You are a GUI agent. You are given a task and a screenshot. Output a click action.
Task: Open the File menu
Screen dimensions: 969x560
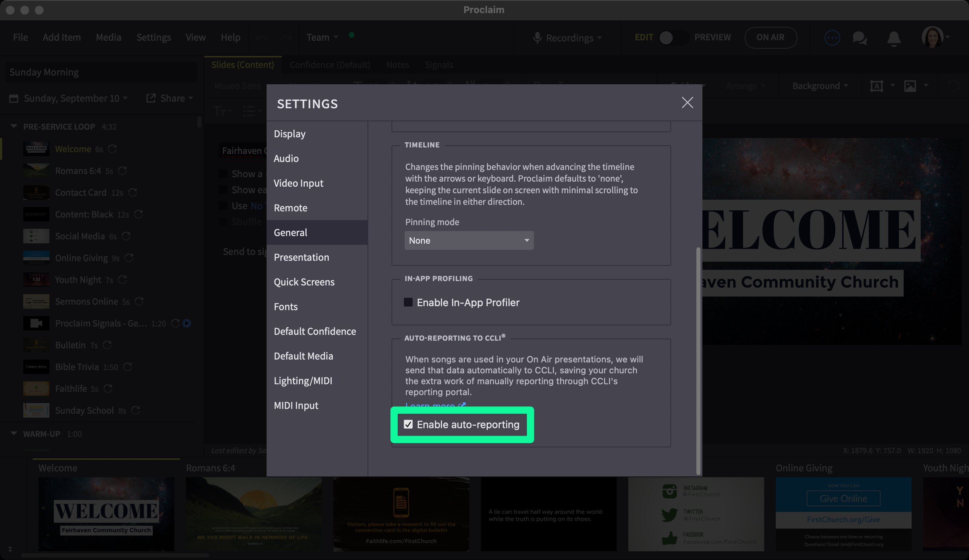pyautogui.click(x=20, y=37)
